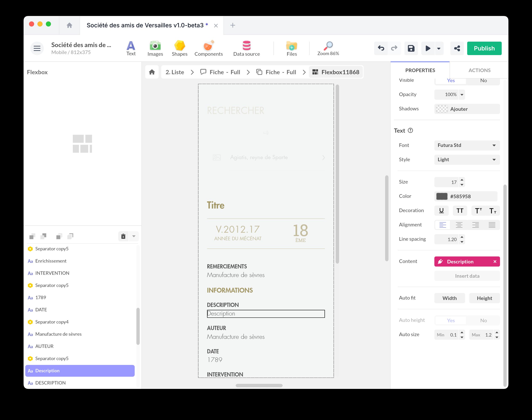Open the Style dropdown Light
532x420 pixels.
(467, 160)
